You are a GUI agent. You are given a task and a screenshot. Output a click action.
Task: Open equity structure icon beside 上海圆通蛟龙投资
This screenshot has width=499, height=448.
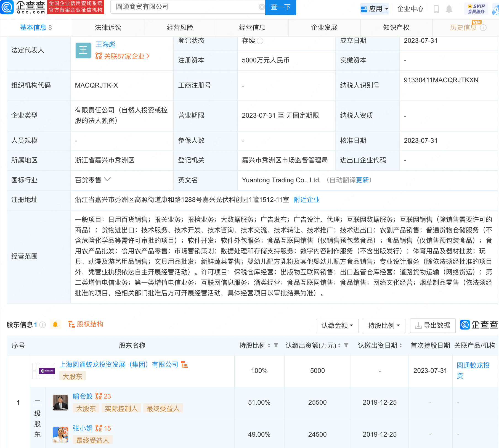pos(184,365)
